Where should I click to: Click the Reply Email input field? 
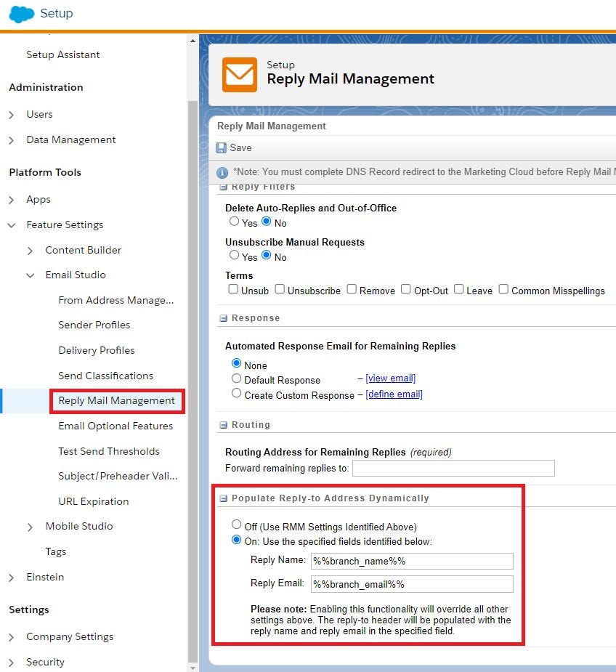(x=412, y=584)
